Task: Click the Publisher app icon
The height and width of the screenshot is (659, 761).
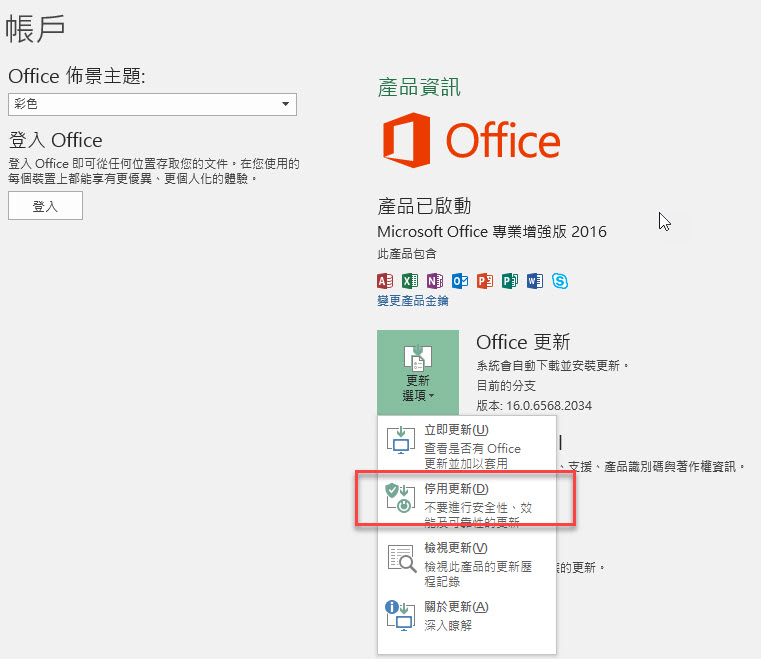Action: pyautogui.click(x=510, y=281)
